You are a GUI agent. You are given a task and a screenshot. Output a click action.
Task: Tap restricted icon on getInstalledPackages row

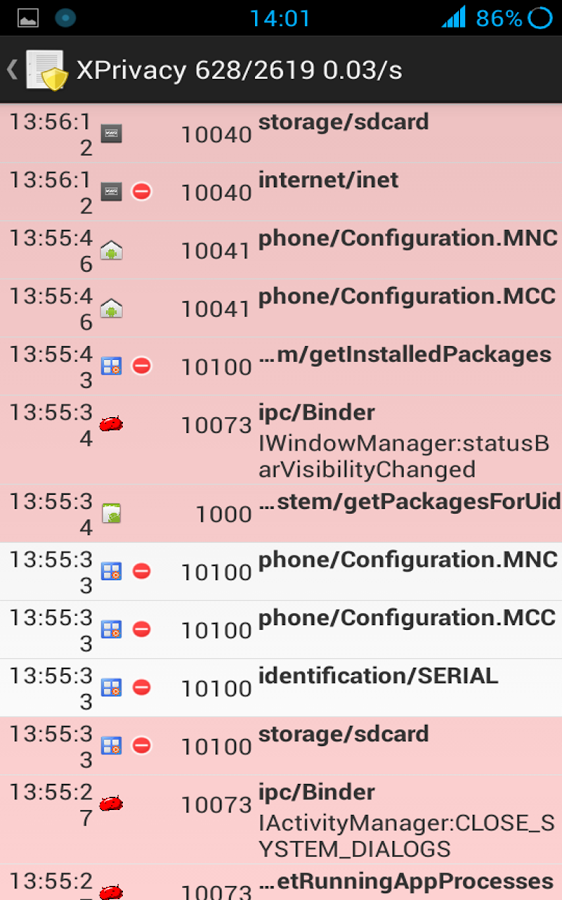(142, 366)
